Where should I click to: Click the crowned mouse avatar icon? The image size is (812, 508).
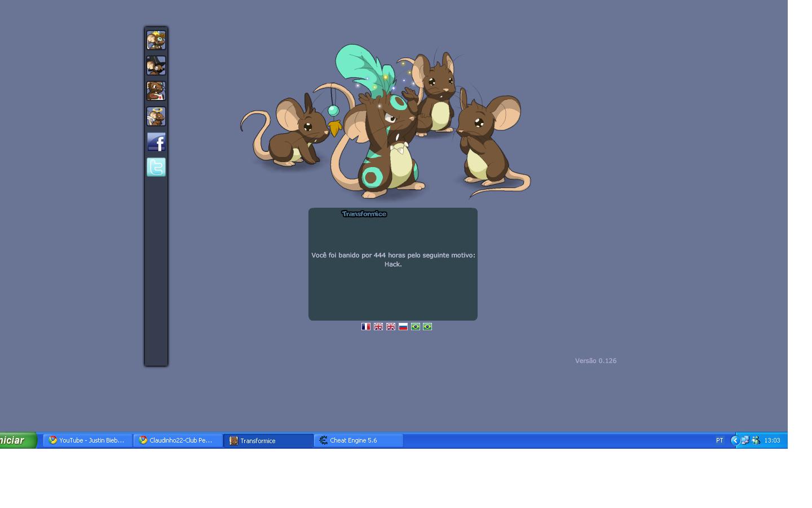tap(156, 40)
